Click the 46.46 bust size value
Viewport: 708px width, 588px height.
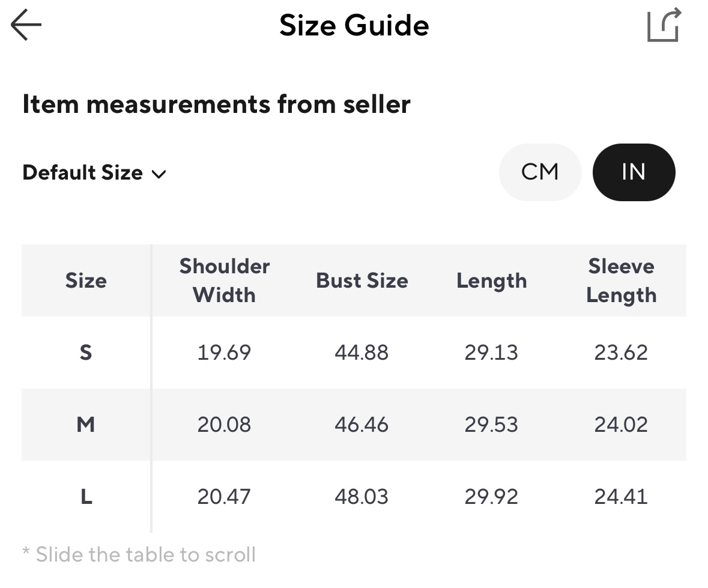(x=362, y=425)
